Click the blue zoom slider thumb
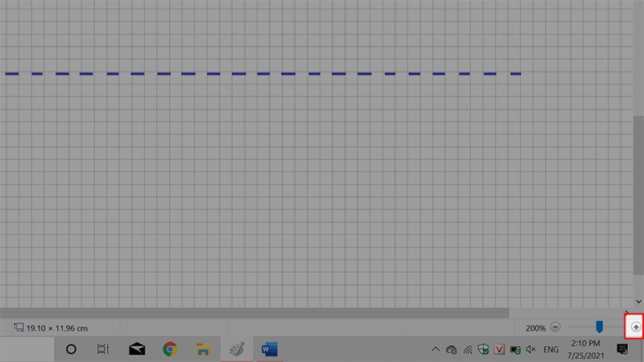The width and height of the screenshot is (644, 362). 599,327
